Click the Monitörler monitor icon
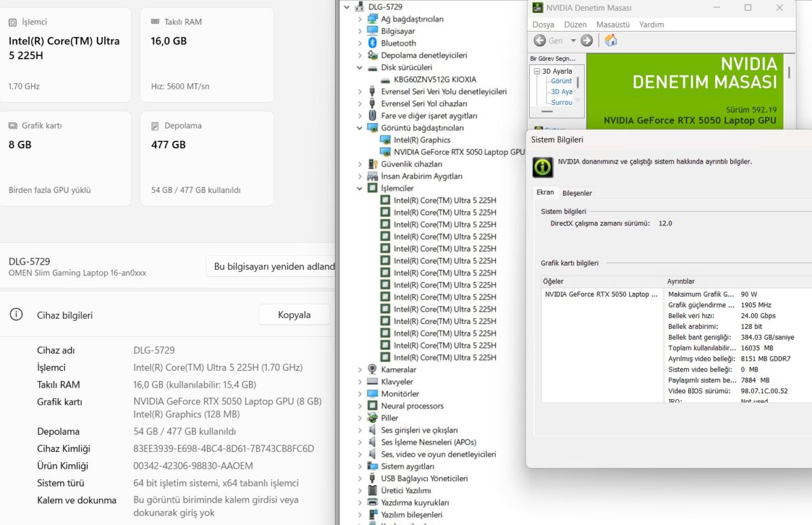 [372, 394]
